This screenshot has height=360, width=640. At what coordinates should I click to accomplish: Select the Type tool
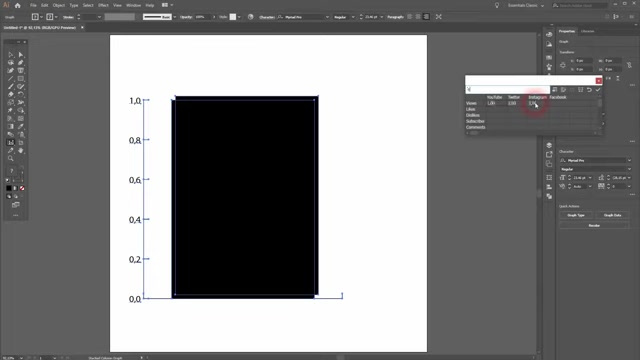pos(21,71)
